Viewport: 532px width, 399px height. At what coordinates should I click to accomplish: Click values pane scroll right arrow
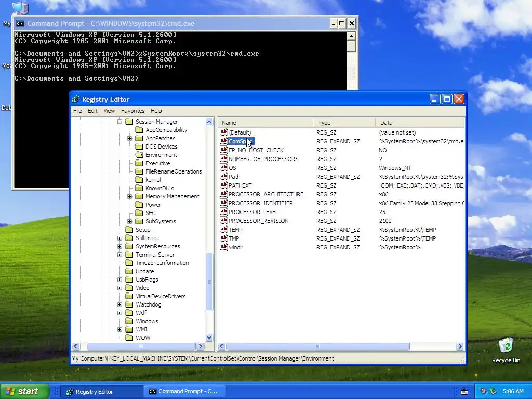point(460,346)
